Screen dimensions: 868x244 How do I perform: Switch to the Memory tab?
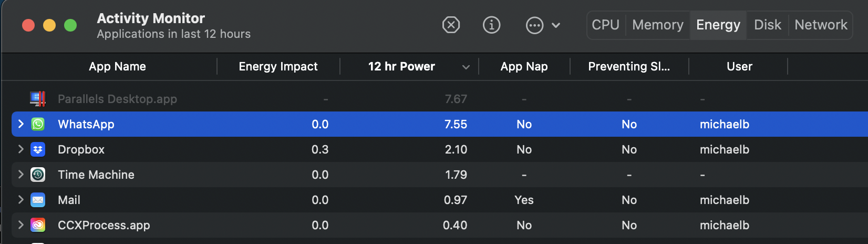658,25
